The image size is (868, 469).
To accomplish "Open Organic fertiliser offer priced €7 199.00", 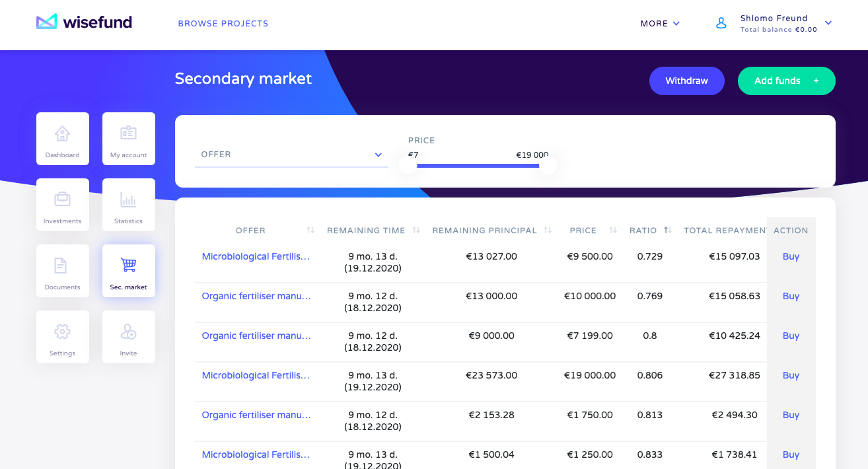I will point(256,336).
